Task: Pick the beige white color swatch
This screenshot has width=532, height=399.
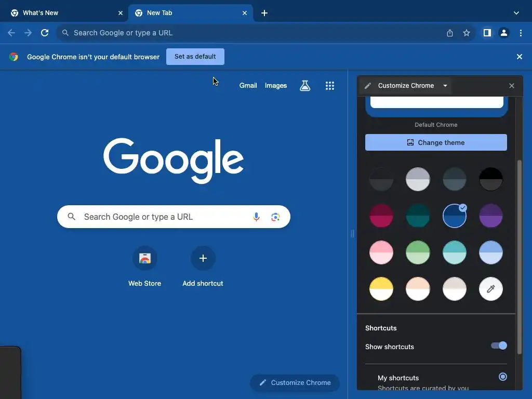Action: (454, 289)
